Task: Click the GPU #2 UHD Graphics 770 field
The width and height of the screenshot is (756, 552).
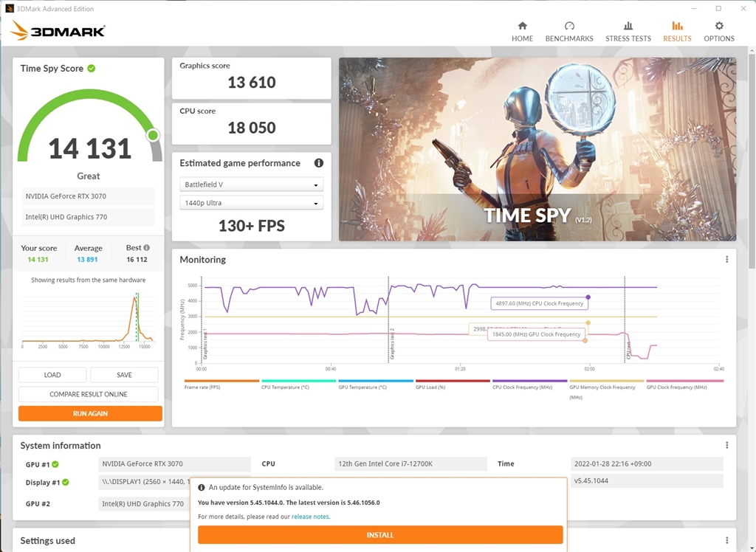Action: (x=144, y=504)
